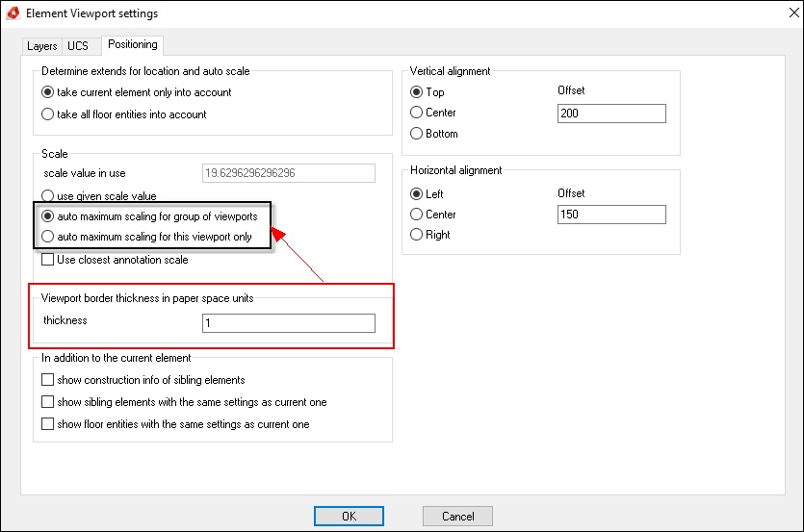
Task: Select the Positioning tab
Action: (x=132, y=44)
